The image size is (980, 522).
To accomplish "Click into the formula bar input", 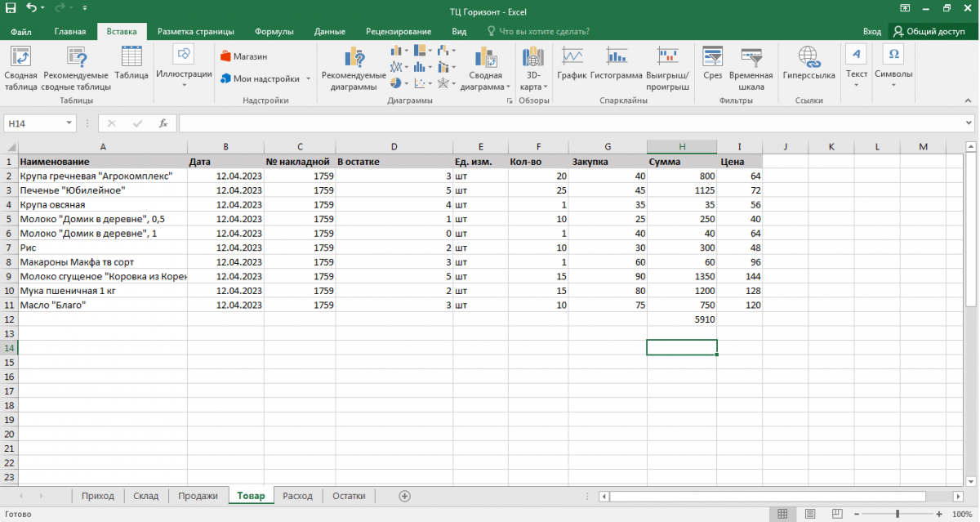I will click(570, 123).
